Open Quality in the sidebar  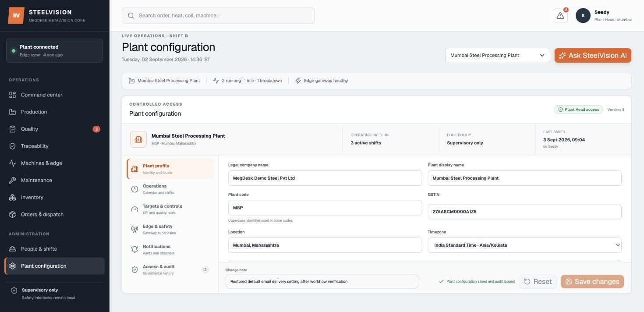pos(54,129)
